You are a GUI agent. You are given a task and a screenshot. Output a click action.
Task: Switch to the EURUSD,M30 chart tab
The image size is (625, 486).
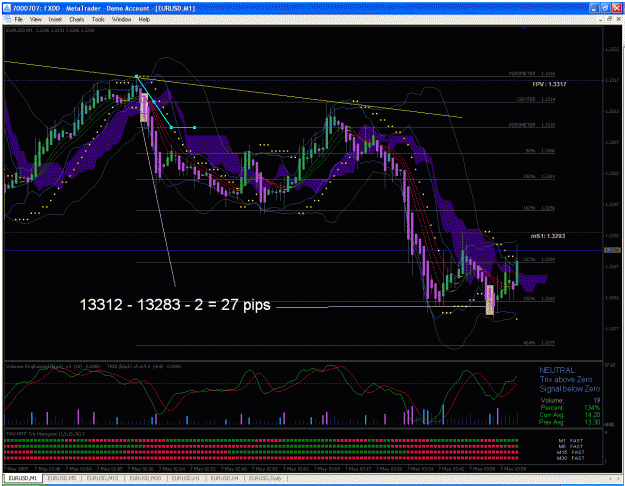point(145,478)
